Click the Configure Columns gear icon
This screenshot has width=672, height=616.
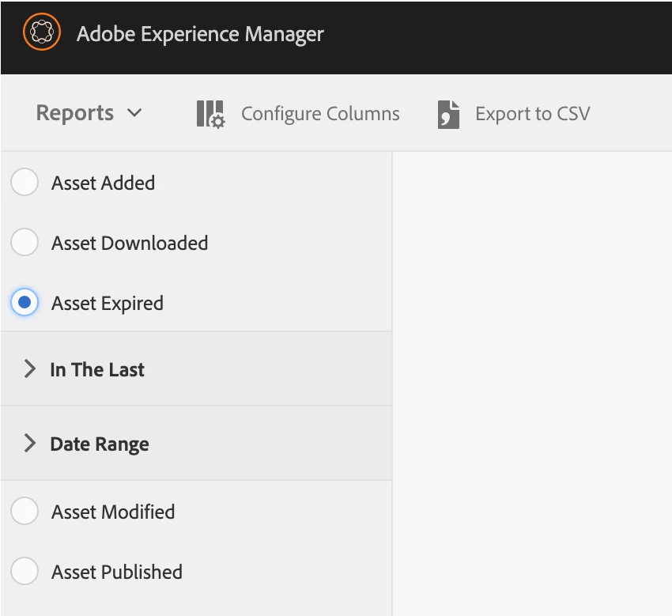click(210, 114)
